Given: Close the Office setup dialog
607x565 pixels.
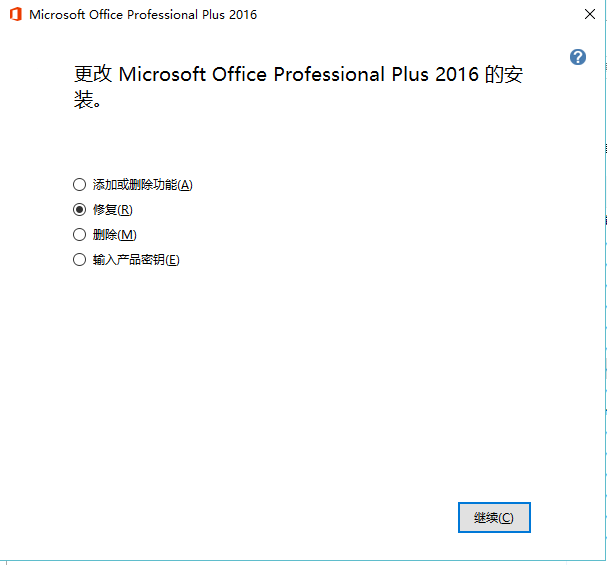Looking at the screenshot, I should 590,14.
